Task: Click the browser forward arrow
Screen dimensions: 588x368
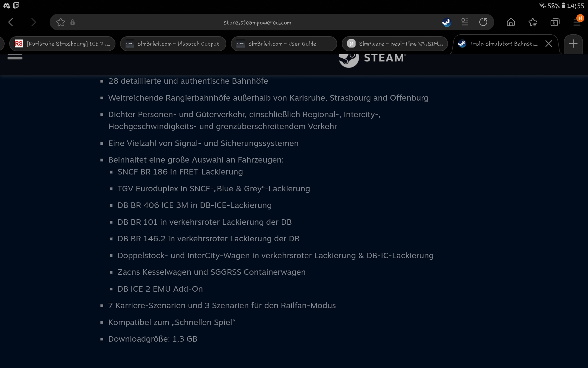Action: click(x=33, y=22)
